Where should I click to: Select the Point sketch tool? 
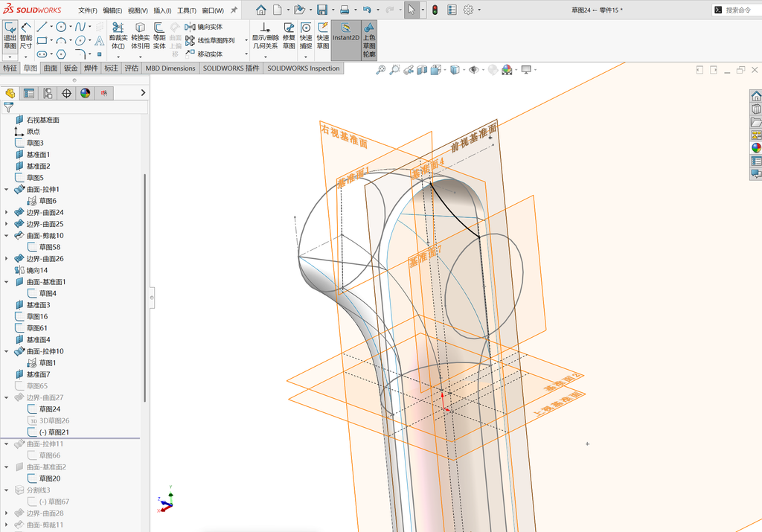(x=100, y=54)
